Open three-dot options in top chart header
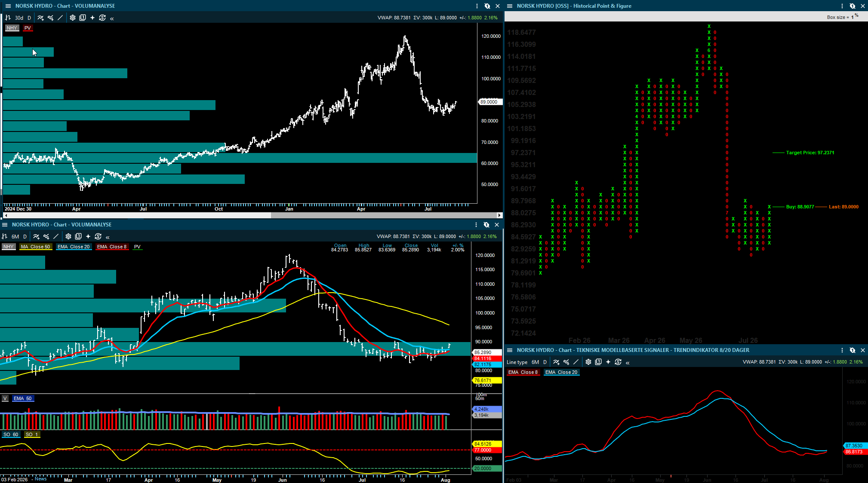 pos(477,6)
